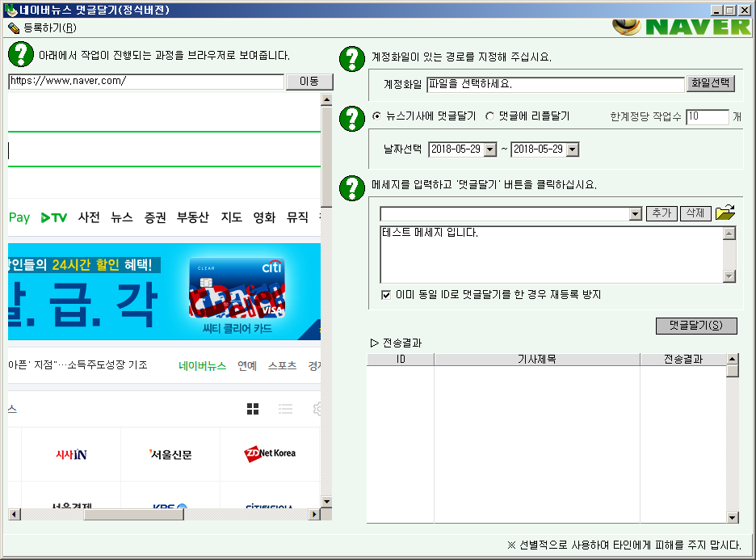
Task: Click the help icon beside message instruction
Action: coord(352,188)
